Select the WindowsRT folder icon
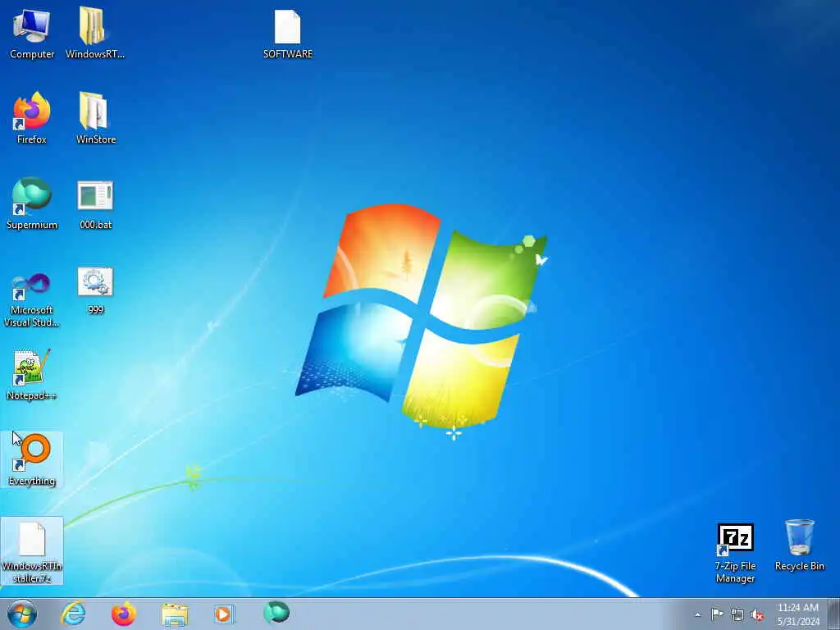This screenshot has height=630, width=840. tap(95, 33)
